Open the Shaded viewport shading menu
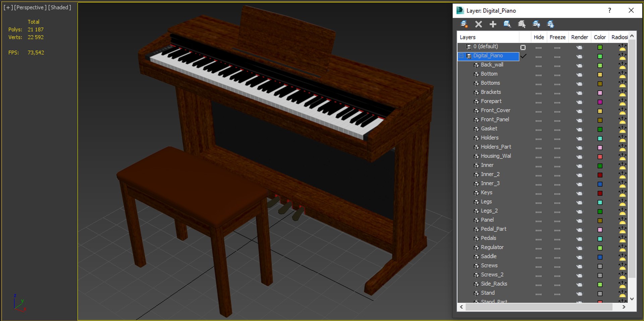The image size is (644, 321). (x=60, y=7)
